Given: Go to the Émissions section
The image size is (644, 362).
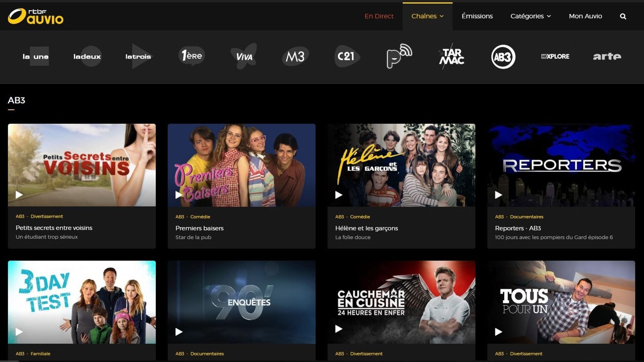Looking at the screenshot, I should [x=477, y=16].
